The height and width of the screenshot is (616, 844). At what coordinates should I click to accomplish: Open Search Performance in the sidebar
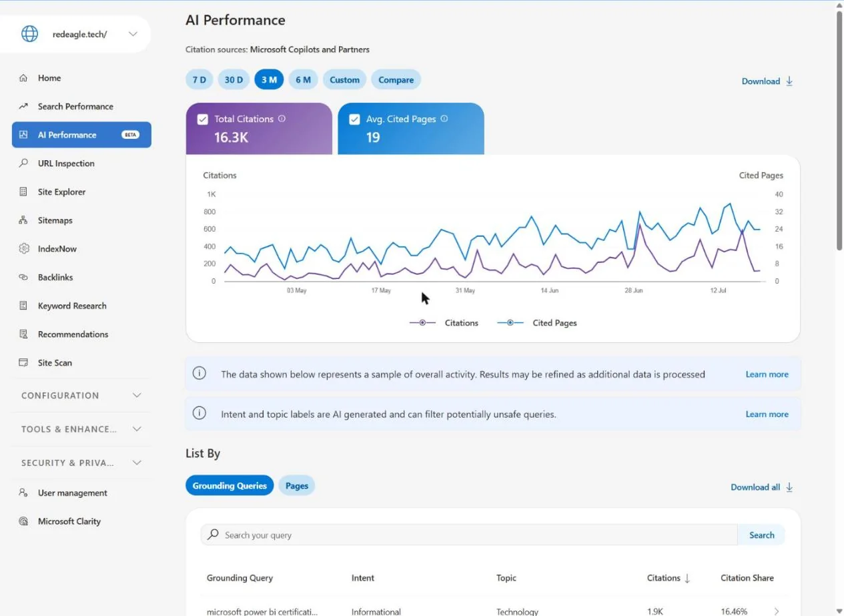[81, 106]
